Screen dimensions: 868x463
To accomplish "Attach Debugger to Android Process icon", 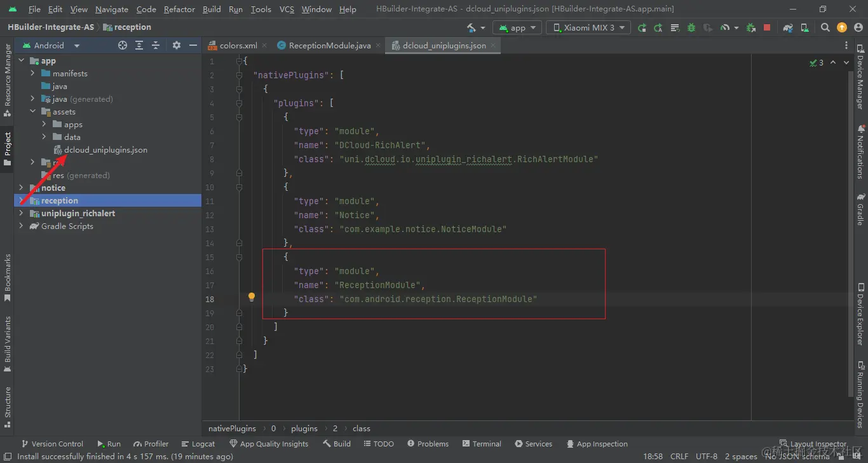I will pos(751,27).
